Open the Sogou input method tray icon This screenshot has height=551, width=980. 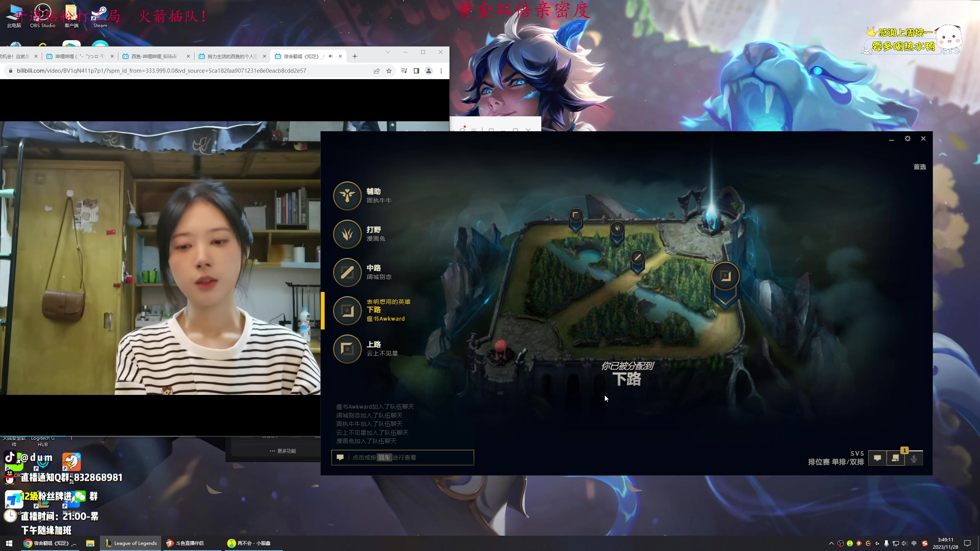click(924, 543)
